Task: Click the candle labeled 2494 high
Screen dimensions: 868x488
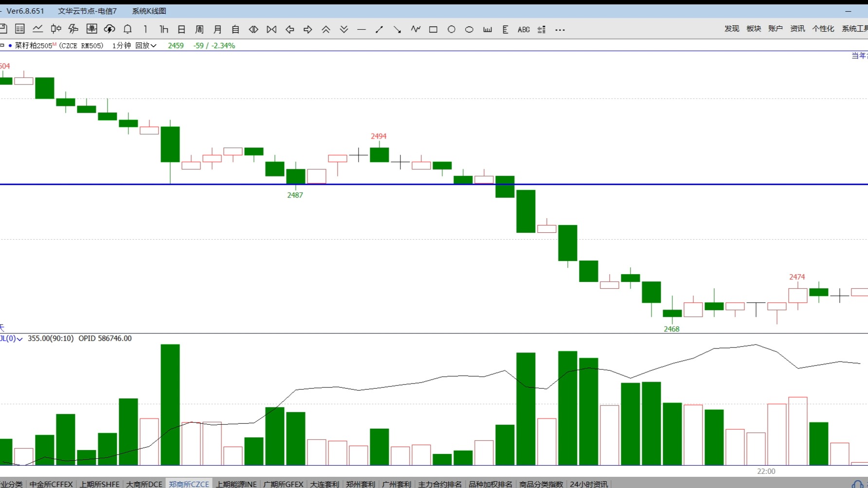Action: tap(379, 155)
